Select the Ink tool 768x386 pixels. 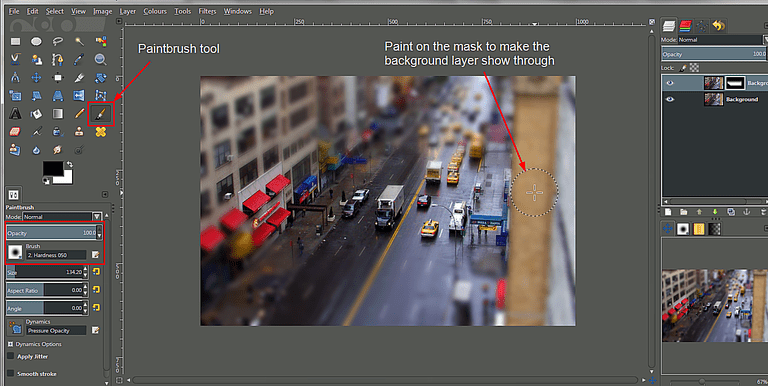coord(58,131)
